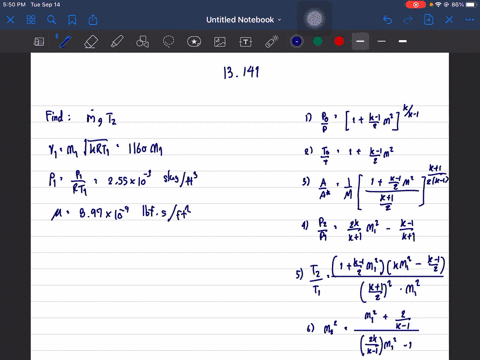Select the Image insert tool
This screenshot has height=360, width=480.
pyautogui.click(x=220, y=42)
